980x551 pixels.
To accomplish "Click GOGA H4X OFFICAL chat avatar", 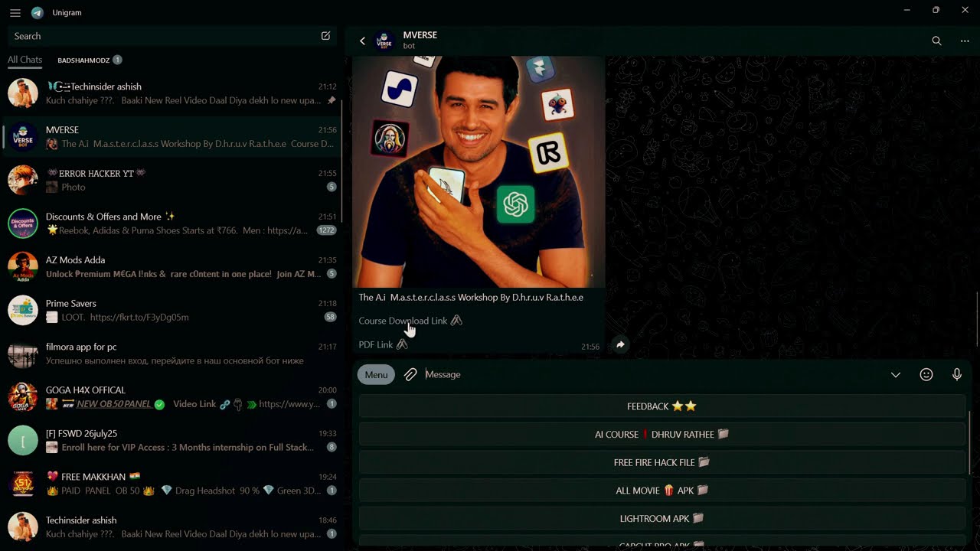I will click(23, 397).
